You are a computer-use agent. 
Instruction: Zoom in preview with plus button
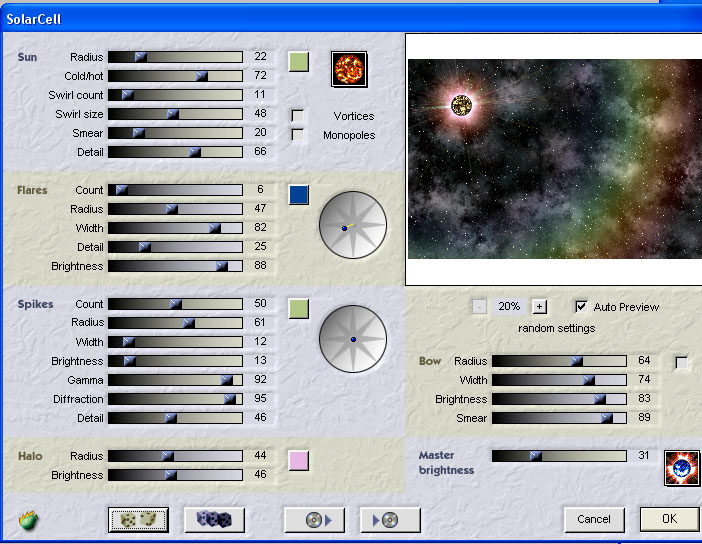(540, 306)
